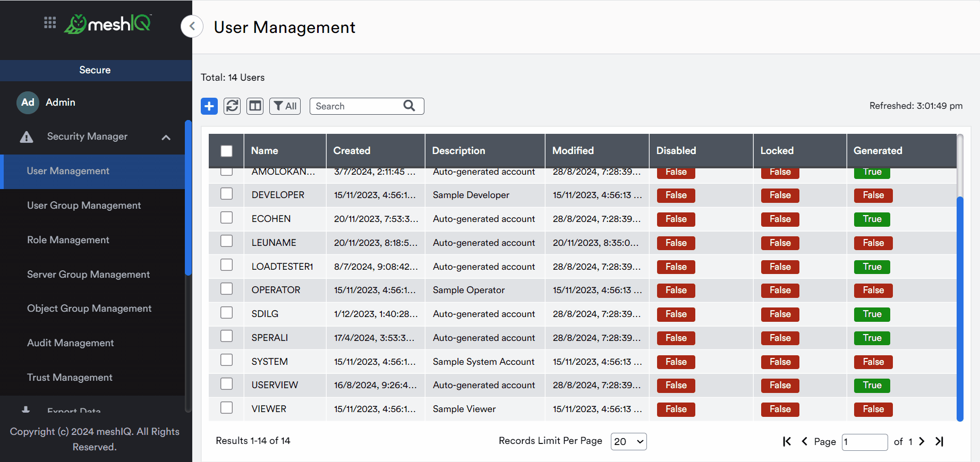Image resolution: width=980 pixels, height=462 pixels.
Task: Open the apps grid icon by the meshIQ logo
Action: coord(50,23)
